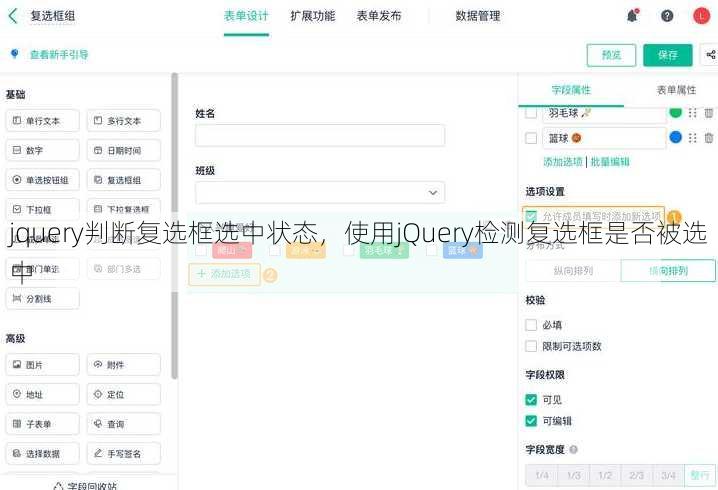
Task: Click 添加选项 link in properties panel
Action: tap(563, 162)
